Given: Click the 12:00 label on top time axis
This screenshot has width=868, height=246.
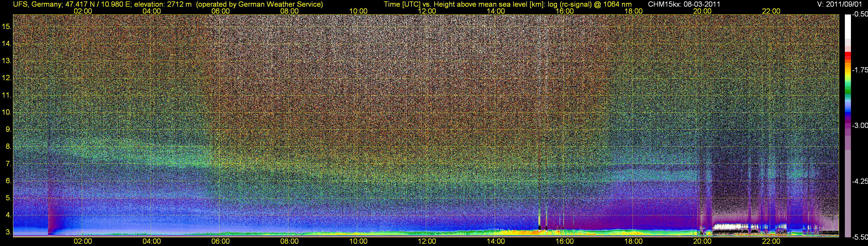Looking at the screenshot, I should point(427,11).
